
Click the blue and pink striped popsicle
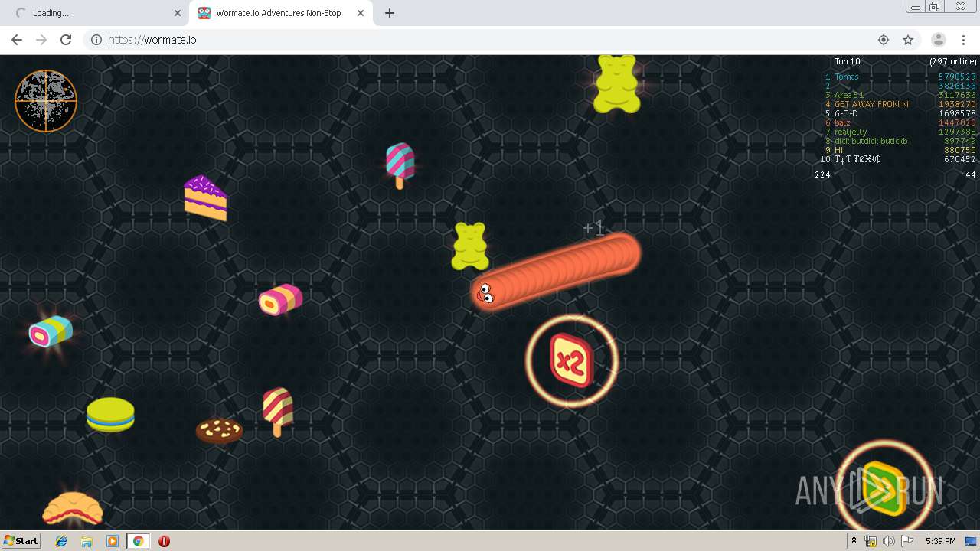pyautogui.click(x=400, y=165)
